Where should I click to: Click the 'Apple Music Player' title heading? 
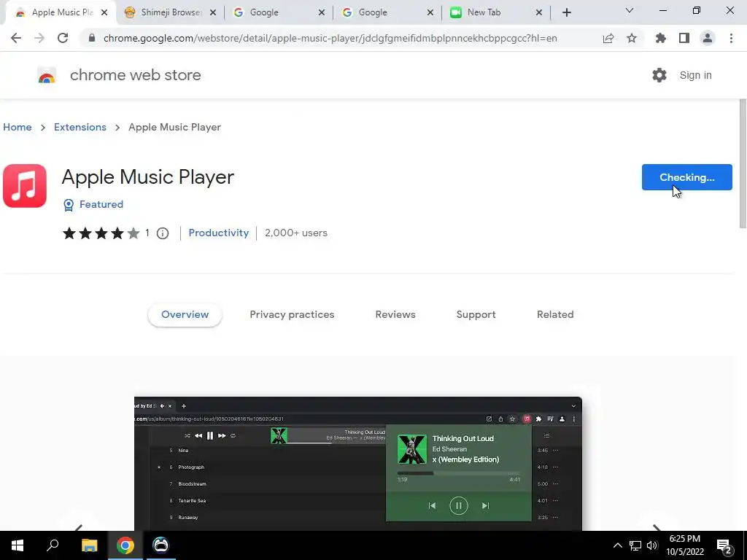tap(147, 177)
